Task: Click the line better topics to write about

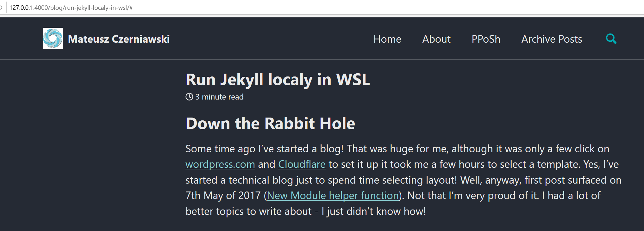Action: 249,211
